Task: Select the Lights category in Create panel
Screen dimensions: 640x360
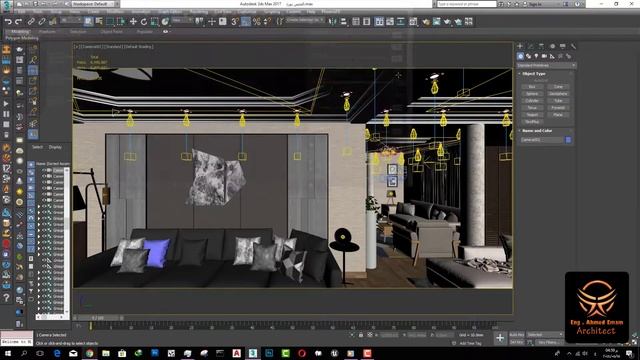Action: coord(536,56)
